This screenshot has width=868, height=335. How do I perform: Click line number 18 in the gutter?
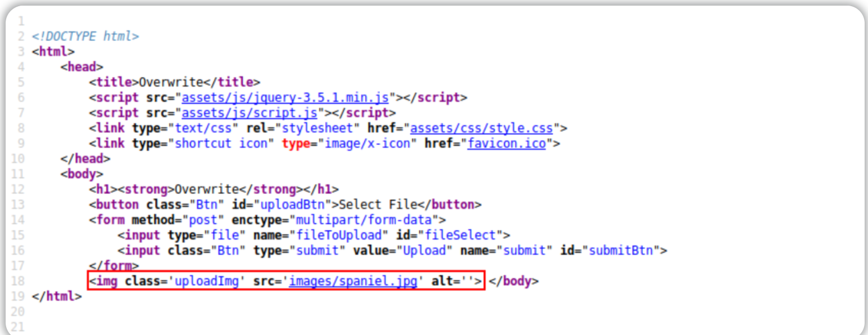tap(17, 281)
